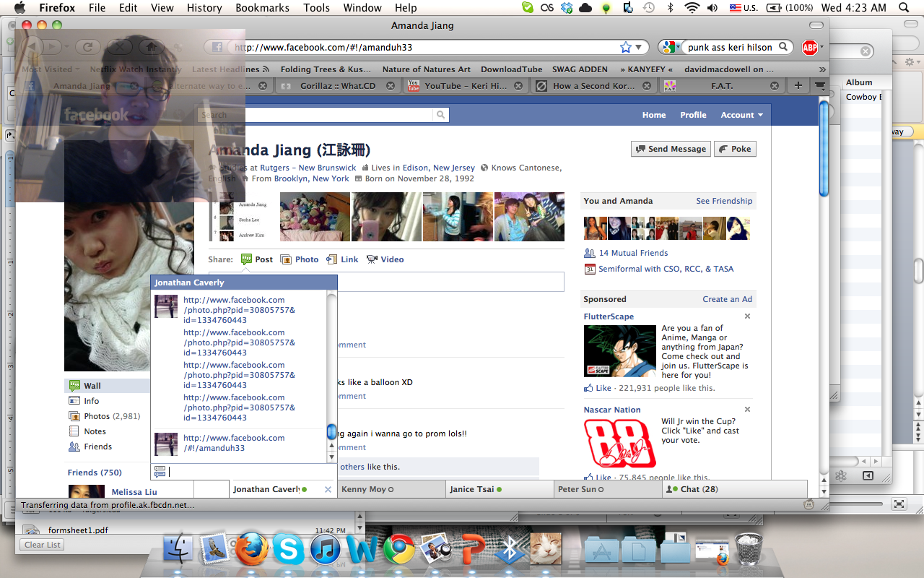Open Skype from the dock
Image resolution: width=924 pixels, height=578 pixels.
[288, 550]
